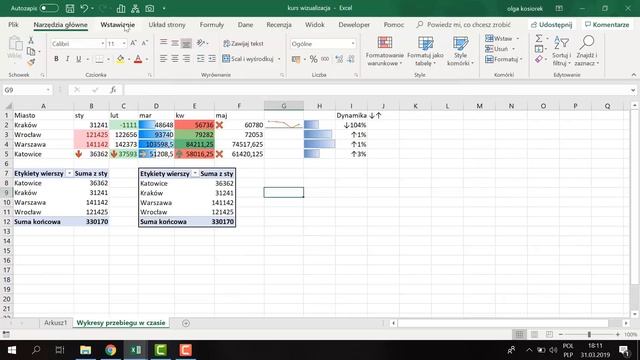Click the Insert Function fx icon
Image resolution: width=640 pixels, height=360 pixels.
pos(113,90)
